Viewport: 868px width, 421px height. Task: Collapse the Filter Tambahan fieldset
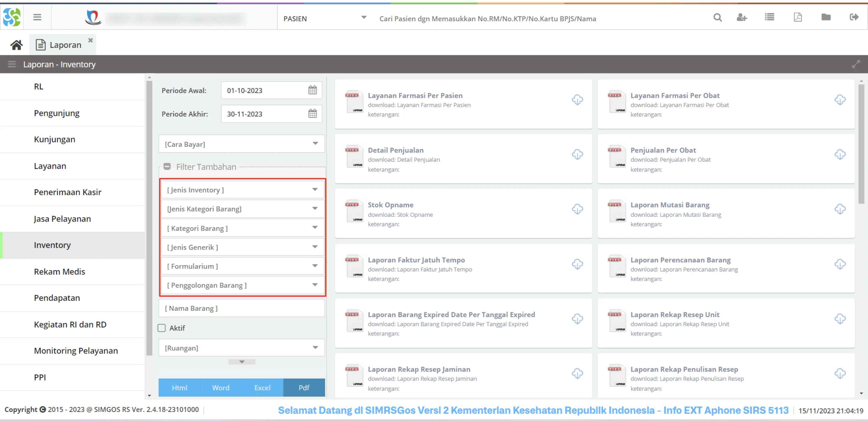[167, 166]
